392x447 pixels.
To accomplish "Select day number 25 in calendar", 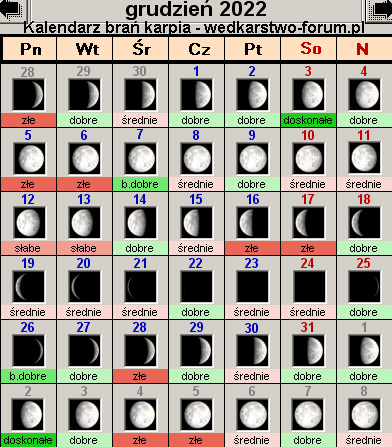I will coord(363,263).
